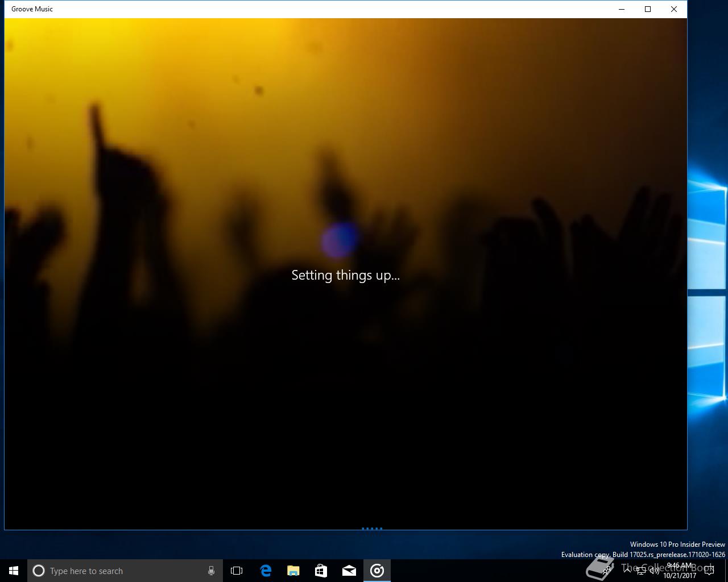This screenshot has height=582, width=728.
Task: Open the Windows Start menu
Action: 14,571
